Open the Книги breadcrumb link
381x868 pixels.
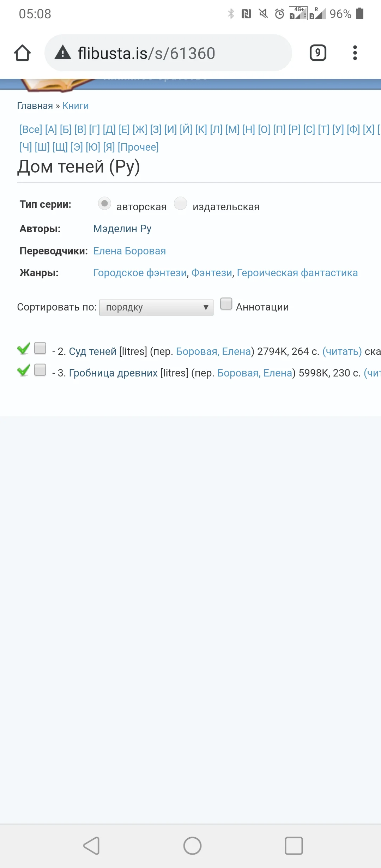(x=75, y=106)
